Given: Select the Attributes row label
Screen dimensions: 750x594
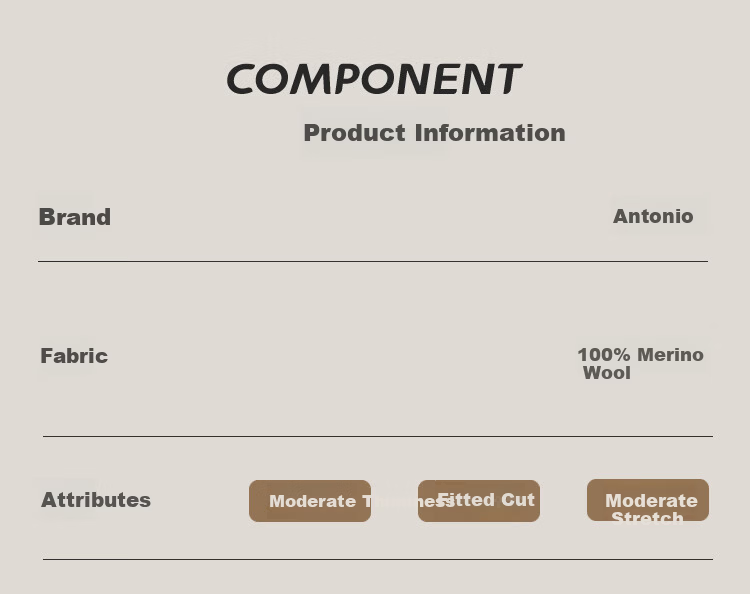Looking at the screenshot, I should click(96, 500).
